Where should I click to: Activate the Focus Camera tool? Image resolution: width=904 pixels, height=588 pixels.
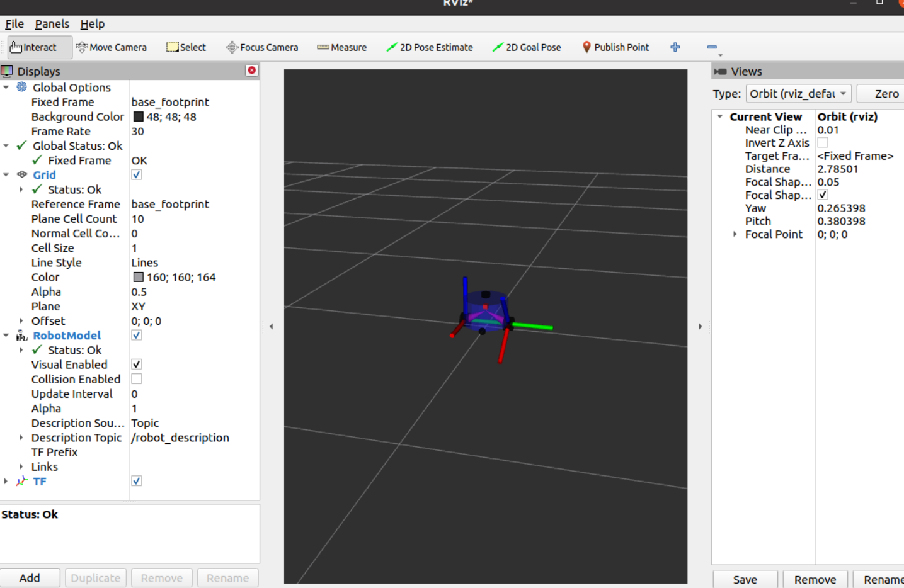[262, 47]
